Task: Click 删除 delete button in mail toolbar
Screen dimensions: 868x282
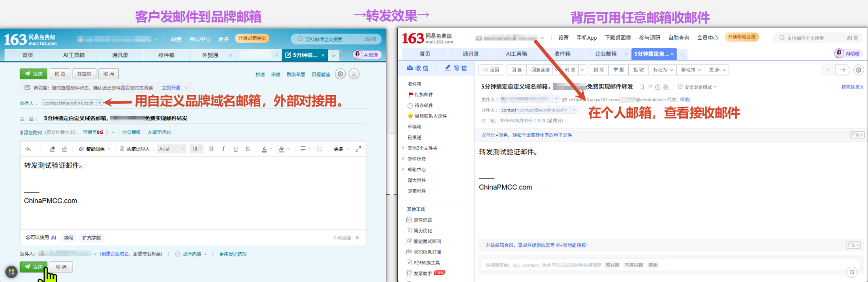Action: tap(599, 70)
